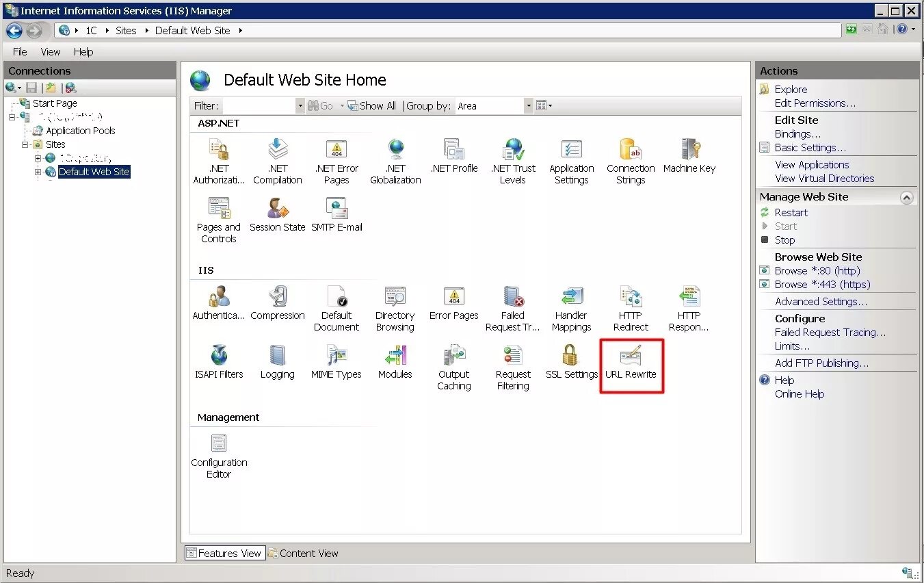Stop the web site
Screen dimensions: 924x583
(x=784, y=240)
